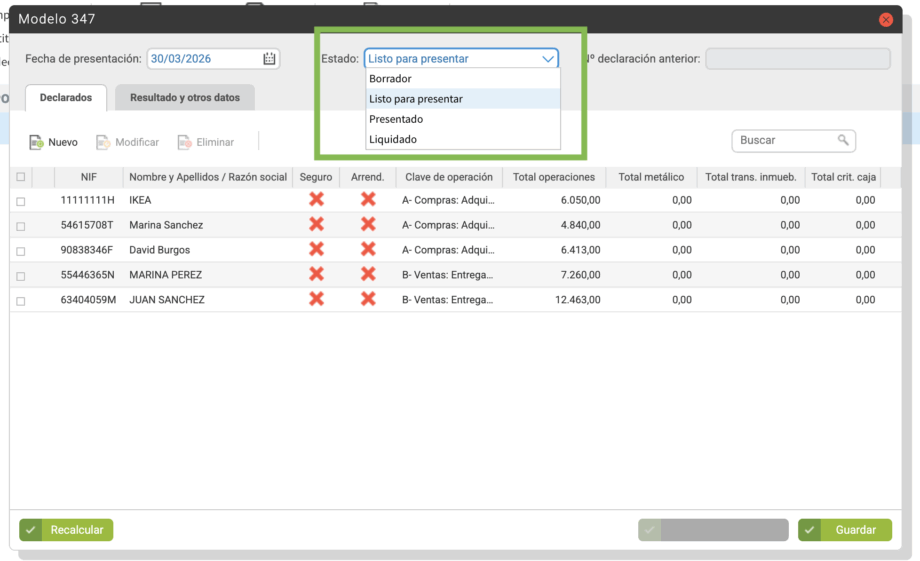The width and height of the screenshot is (920, 561).
Task: Select Liquidado in the Estado list
Action: (393, 139)
